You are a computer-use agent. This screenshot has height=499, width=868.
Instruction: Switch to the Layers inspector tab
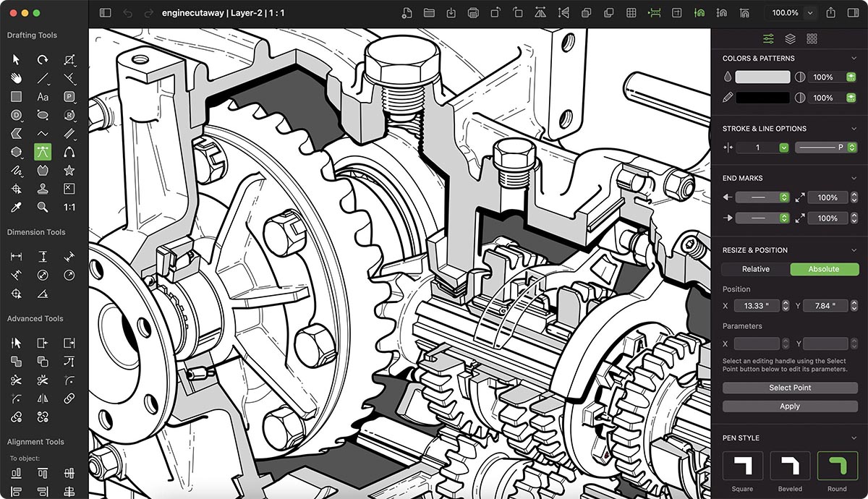pyautogui.click(x=790, y=39)
